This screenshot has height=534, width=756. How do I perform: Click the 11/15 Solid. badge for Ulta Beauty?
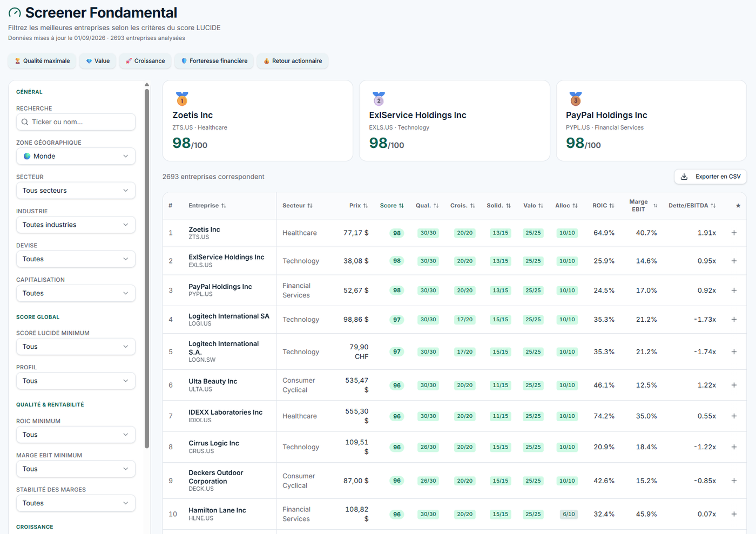(501, 385)
